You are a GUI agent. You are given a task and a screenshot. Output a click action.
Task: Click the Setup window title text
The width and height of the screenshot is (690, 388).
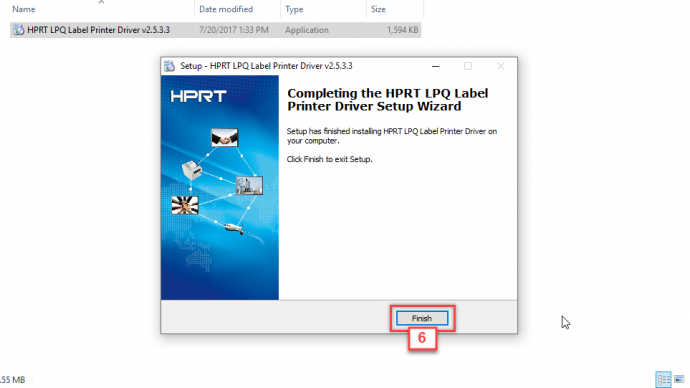tap(266, 66)
